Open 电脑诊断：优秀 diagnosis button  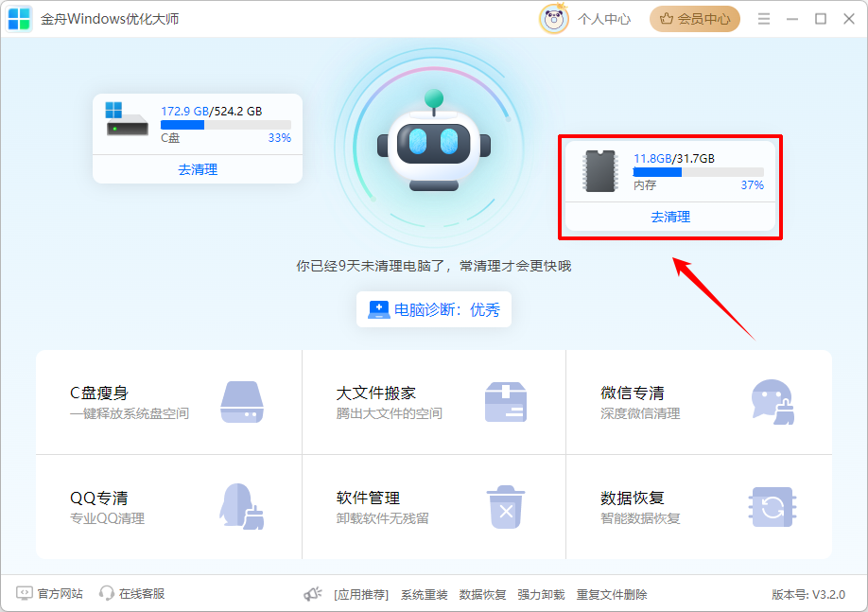pyautogui.click(x=434, y=309)
